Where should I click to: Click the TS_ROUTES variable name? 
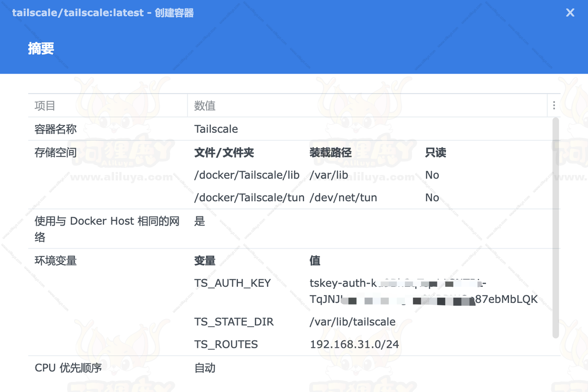(x=226, y=344)
